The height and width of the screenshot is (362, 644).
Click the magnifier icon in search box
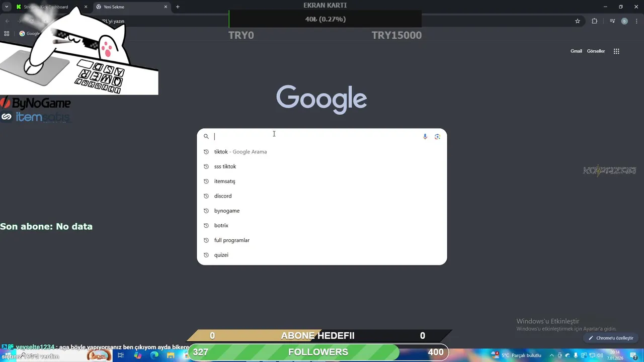coord(206,136)
